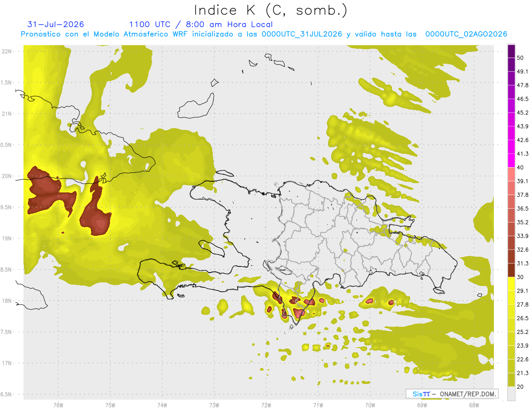Select magenta colorbar segment between 40 and 41.3
Viewport: 532px width, 411px height.
[x=511, y=160]
